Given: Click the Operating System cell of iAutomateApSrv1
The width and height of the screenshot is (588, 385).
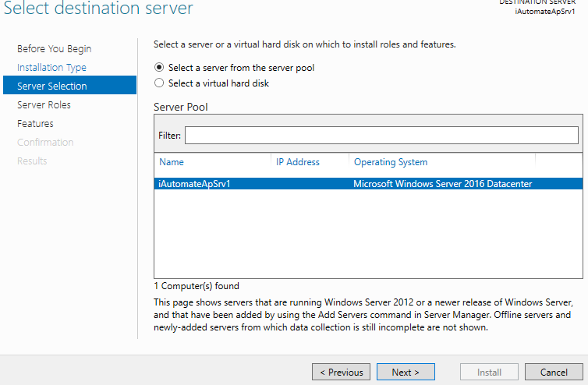Looking at the screenshot, I should click(443, 184).
